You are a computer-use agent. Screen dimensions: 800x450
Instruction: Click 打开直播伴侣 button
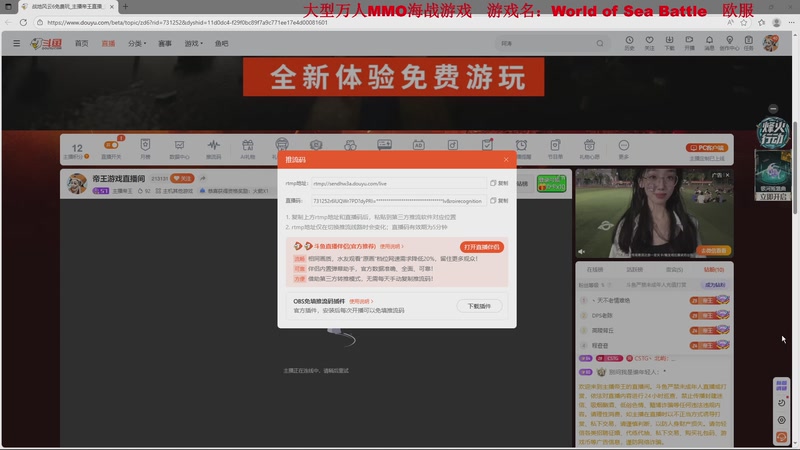pos(482,247)
